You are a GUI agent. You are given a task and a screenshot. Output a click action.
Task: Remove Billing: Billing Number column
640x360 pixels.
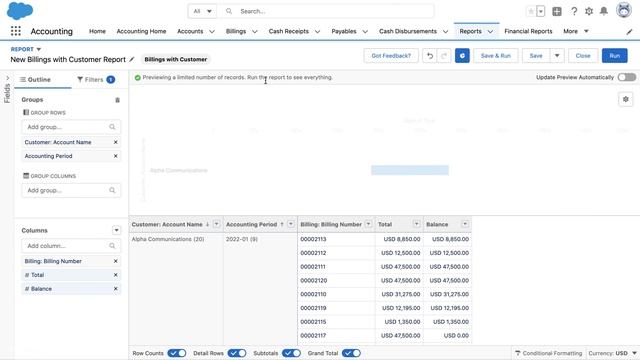pos(116,261)
